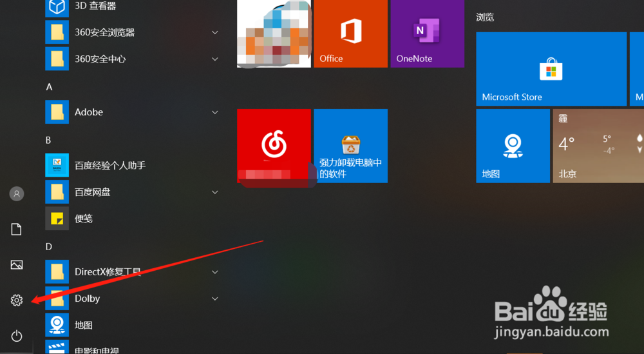The width and height of the screenshot is (644, 354).
Task: Click the Power button icon
Action: (17, 336)
